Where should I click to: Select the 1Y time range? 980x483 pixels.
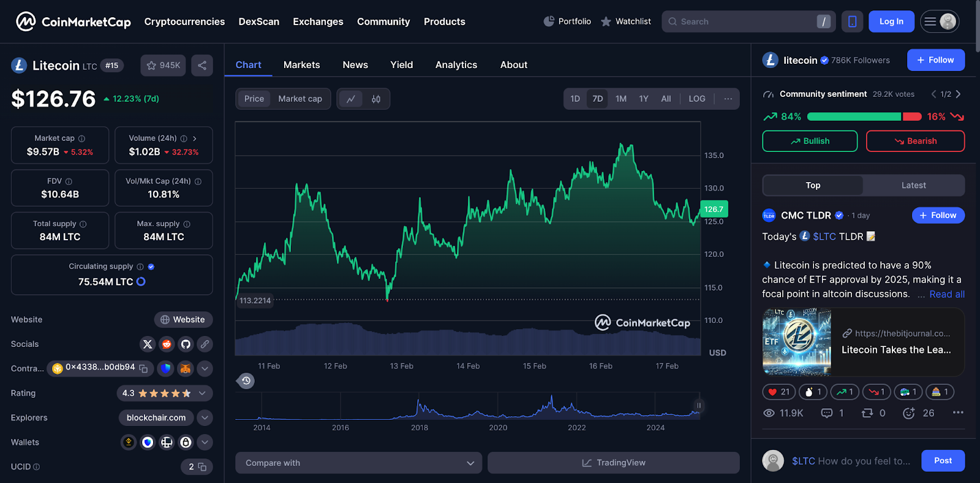tap(644, 99)
